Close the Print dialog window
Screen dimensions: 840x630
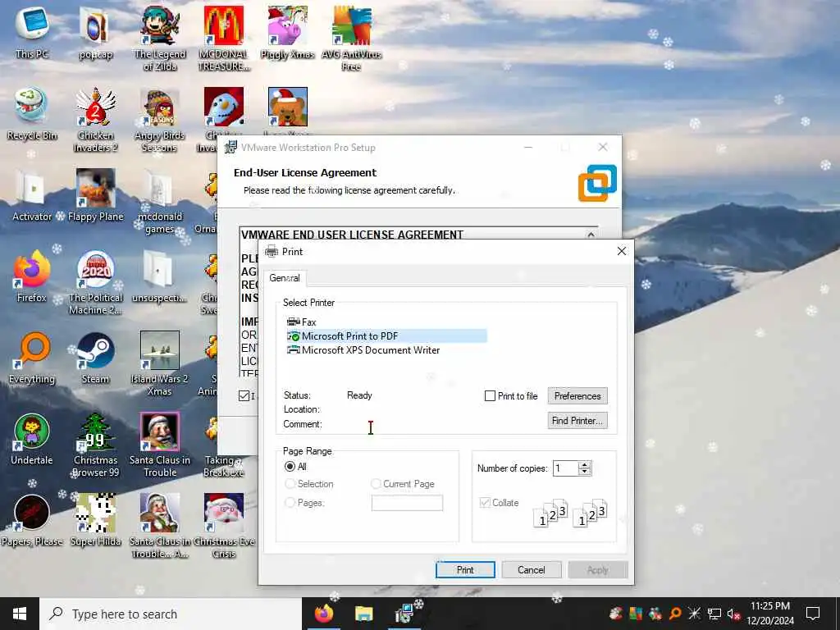(622, 251)
